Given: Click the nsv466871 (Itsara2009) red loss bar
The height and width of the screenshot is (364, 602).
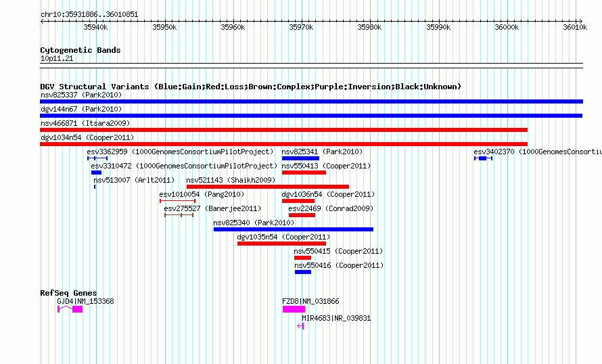Looking at the screenshot, I should (283, 130).
